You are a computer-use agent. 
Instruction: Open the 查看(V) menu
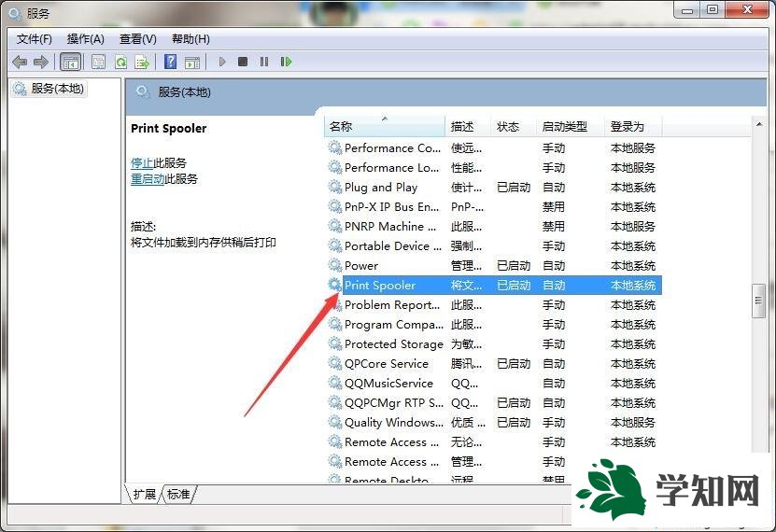138,39
